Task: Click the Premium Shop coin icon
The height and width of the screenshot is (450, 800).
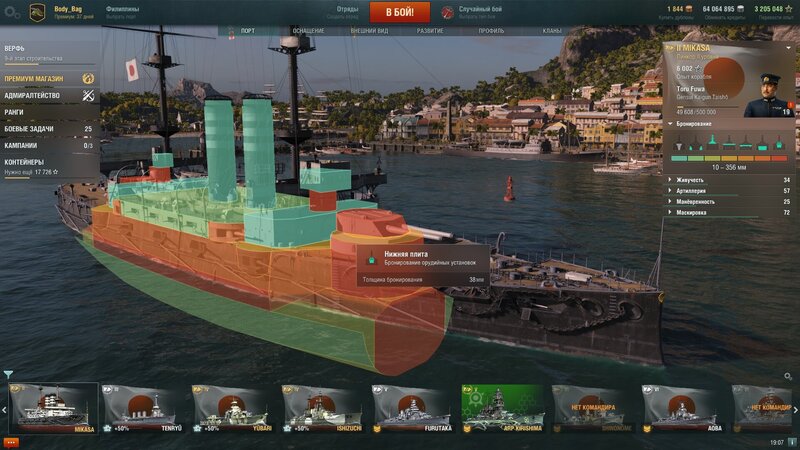Action: tap(88, 79)
